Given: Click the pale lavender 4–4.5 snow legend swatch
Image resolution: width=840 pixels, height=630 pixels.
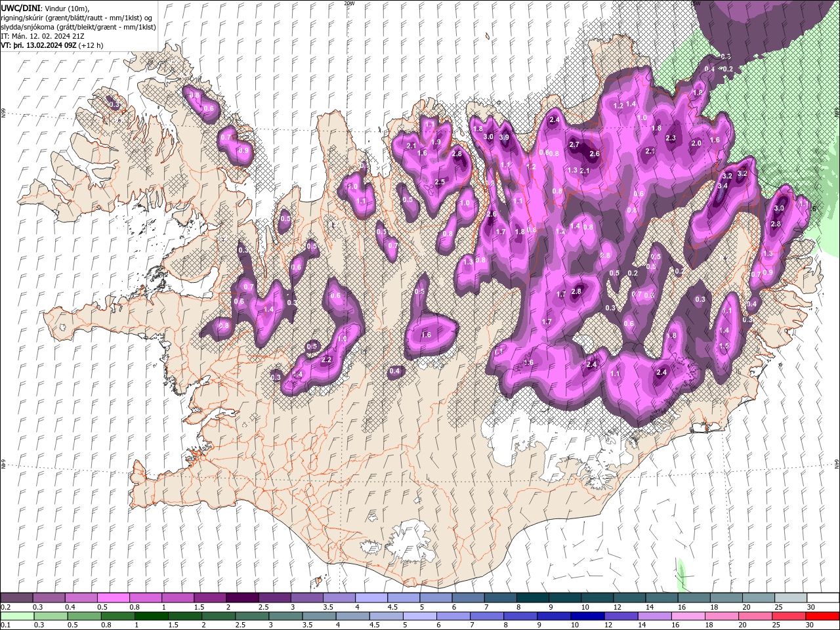Looking at the screenshot, I should (371, 598).
